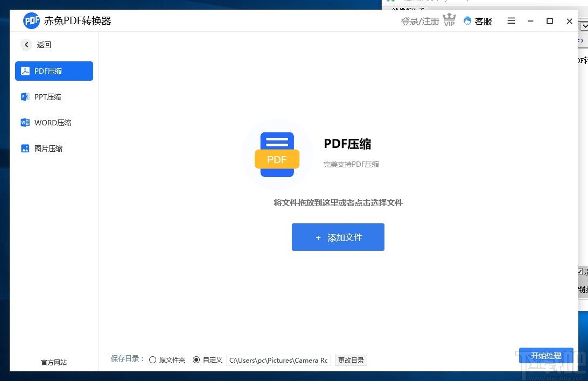Switch to the 图片压缩 tab
Screen dimensions: 588x381
coord(53,148)
